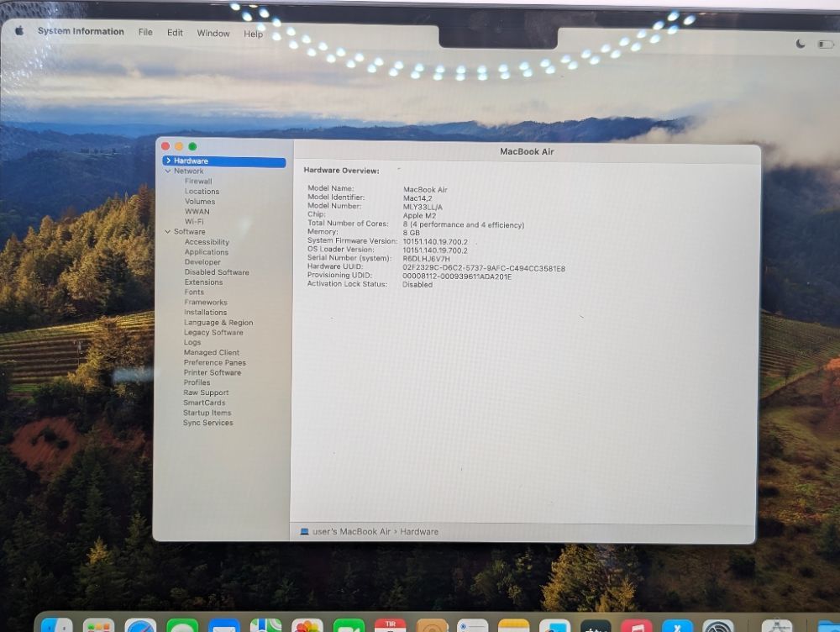Click the serial number "R6DLHJ6V7H"
This screenshot has width=840, height=632.
(x=427, y=258)
